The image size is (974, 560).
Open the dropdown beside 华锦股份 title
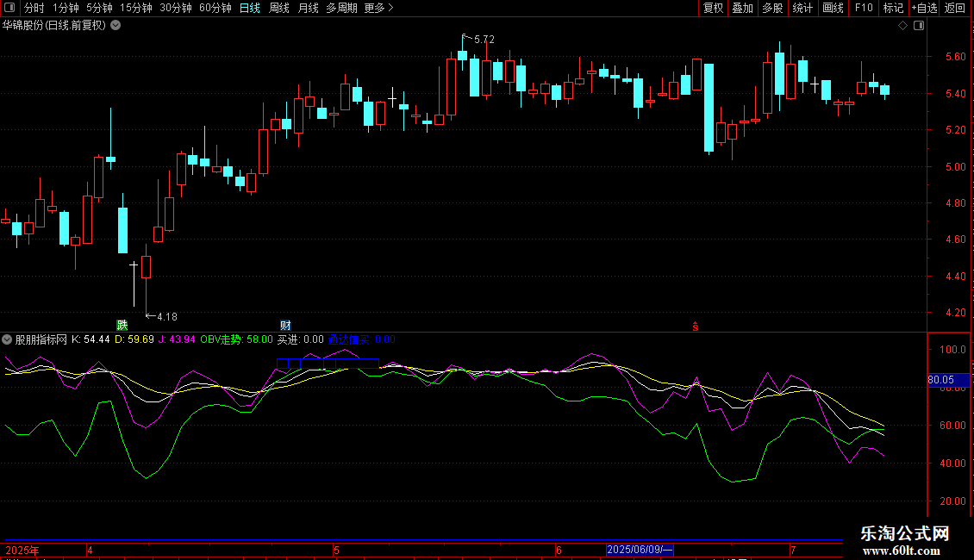point(116,25)
